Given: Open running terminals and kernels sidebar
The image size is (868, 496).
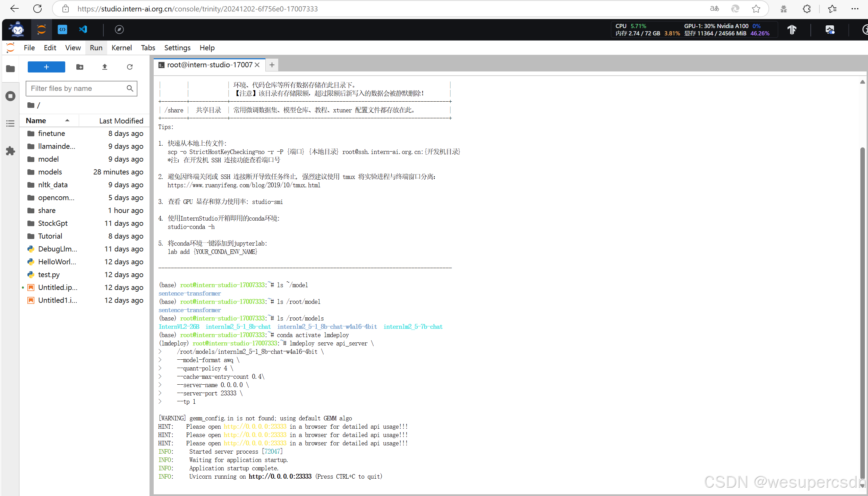Looking at the screenshot, I should [x=10, y=96].
